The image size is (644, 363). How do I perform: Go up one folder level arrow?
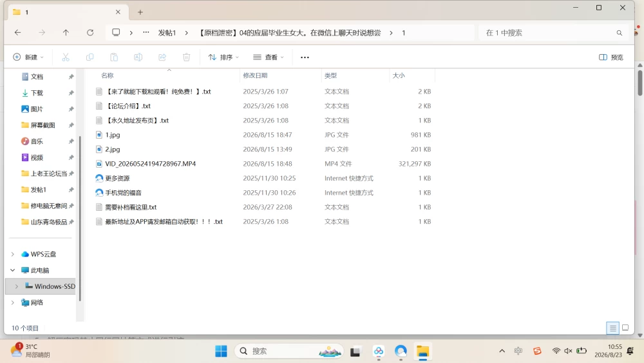[x=66, y=32]
